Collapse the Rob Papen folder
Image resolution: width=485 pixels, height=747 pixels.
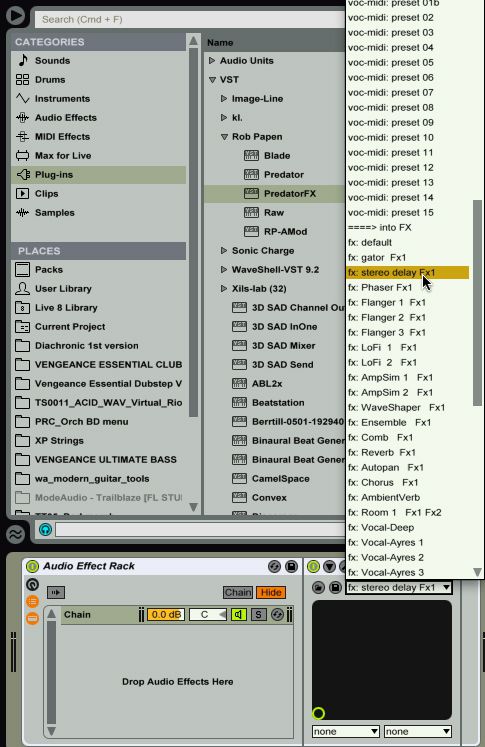click(x=224, y=137)
